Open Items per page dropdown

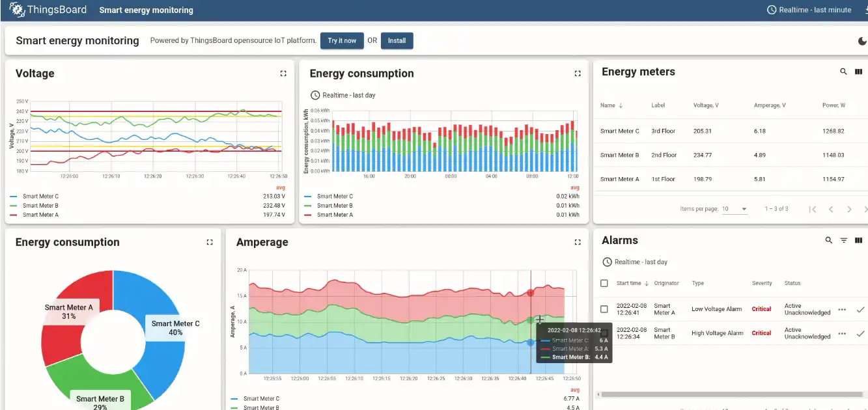735,209
